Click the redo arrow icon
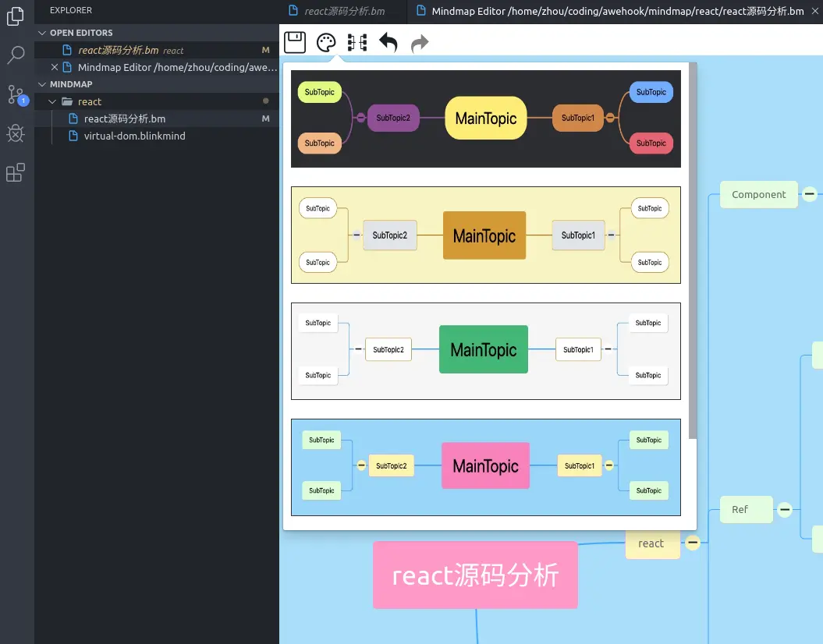This screenshot has width=823, height=644. click(420, 43)
